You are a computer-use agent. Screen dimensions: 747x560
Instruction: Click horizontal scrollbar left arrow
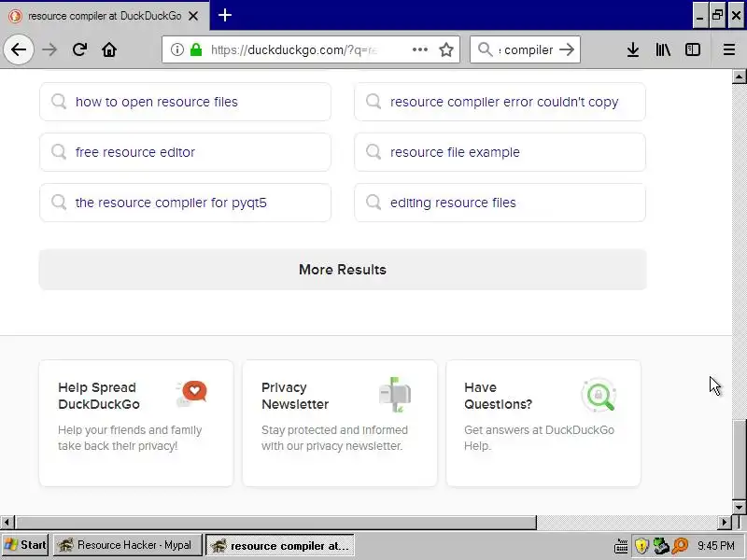click(7, 523)
